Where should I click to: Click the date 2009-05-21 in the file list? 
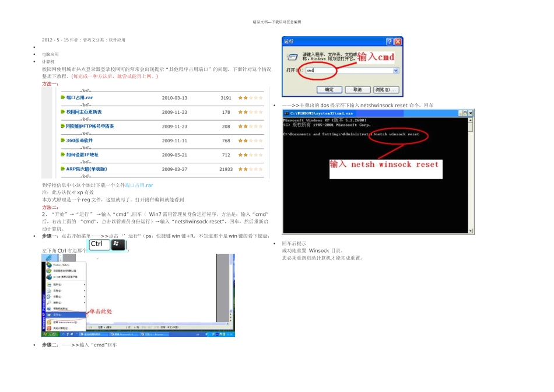click(174, 155)
